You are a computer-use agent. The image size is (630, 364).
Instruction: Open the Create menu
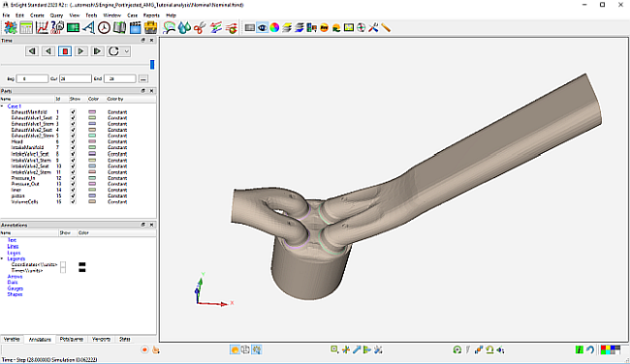coord(37,15)
